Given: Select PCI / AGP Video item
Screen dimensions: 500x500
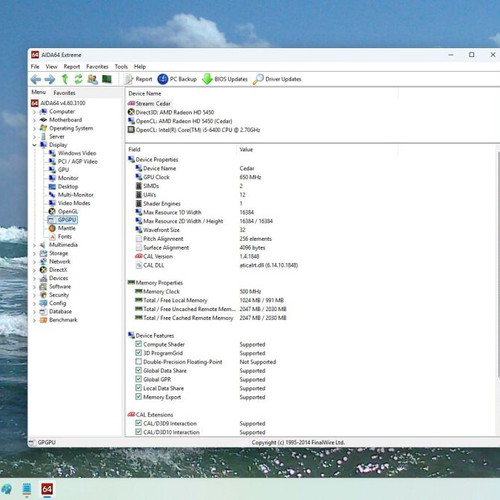Looking at the screenshot, I should point(73,161).
